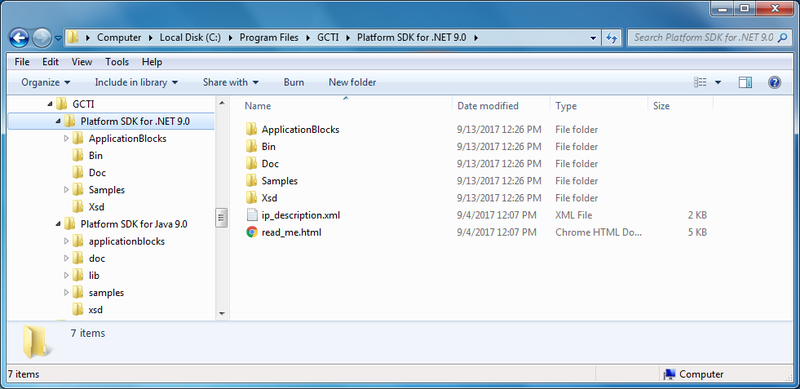
Task: Click in the Search Platform SDK field
Action: pyautogui.click(x=703, y=38)
